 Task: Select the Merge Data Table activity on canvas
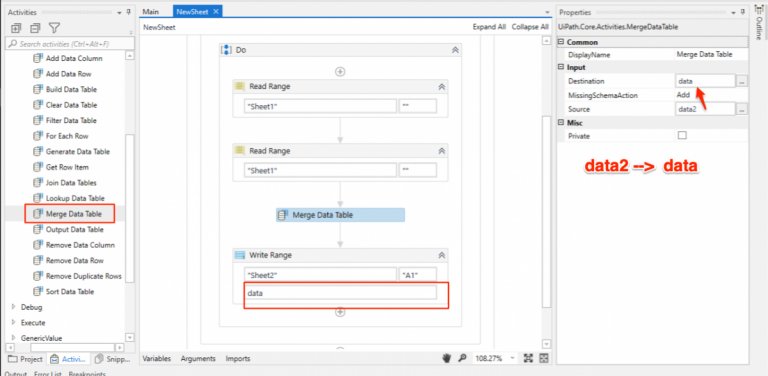(x=340, y=215)
